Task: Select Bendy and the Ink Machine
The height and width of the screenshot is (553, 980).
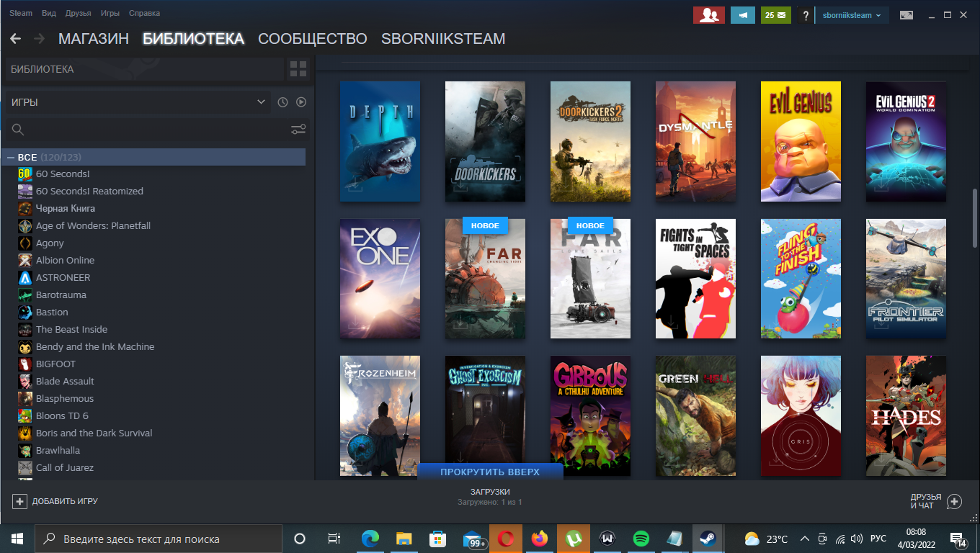Action: tap(95, 347)
